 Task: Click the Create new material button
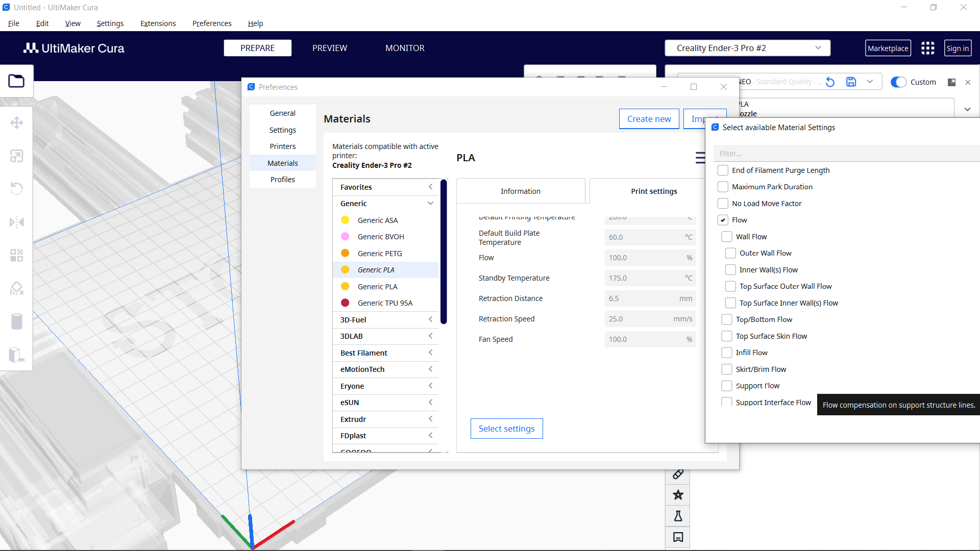tap(649, 118)
